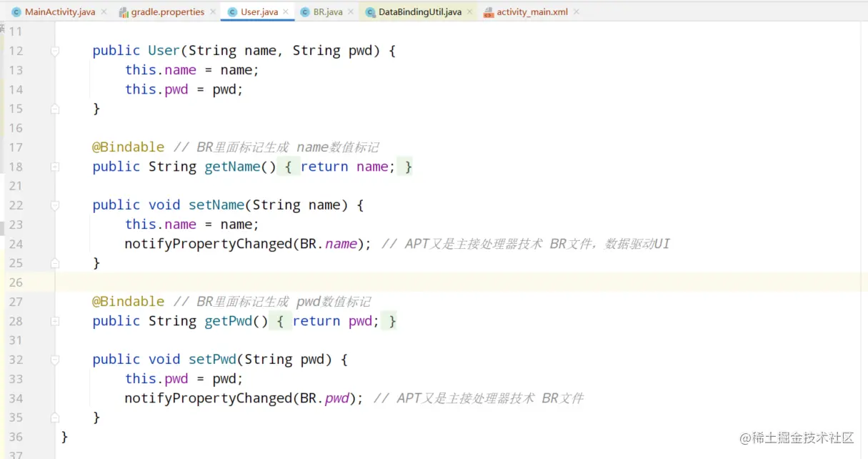Select the User.java editor tab
Image resolution: width=868 pixels, height=459 pixels.
point(259,12)
